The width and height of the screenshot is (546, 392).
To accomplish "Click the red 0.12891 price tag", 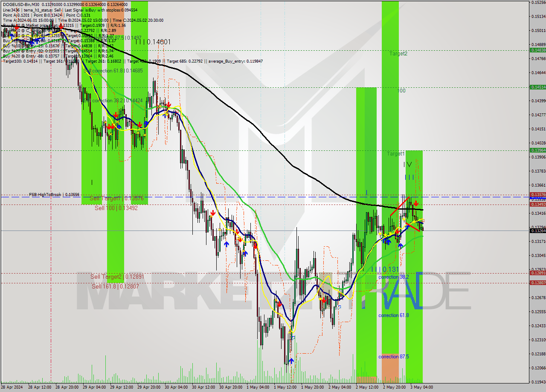I will (x=537, y=273).
